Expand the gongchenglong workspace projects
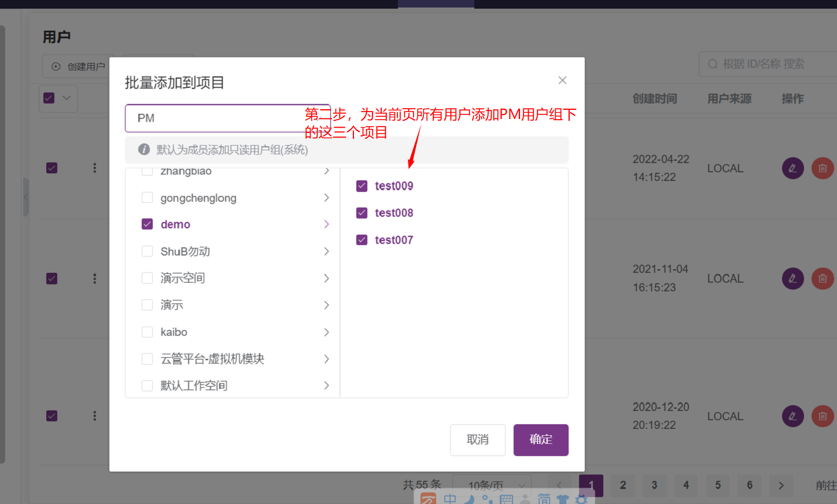Screen dimensions: 837x504 coord(327,198)
